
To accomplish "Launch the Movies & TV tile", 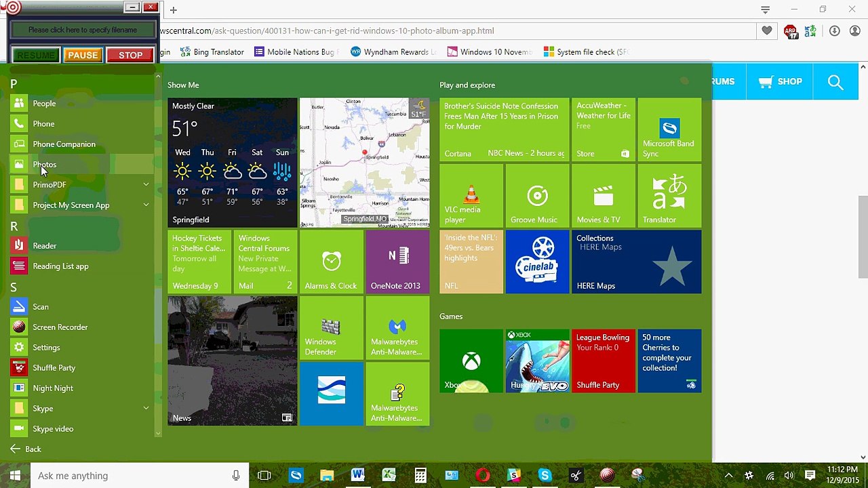I will click(x=604, y=196).
